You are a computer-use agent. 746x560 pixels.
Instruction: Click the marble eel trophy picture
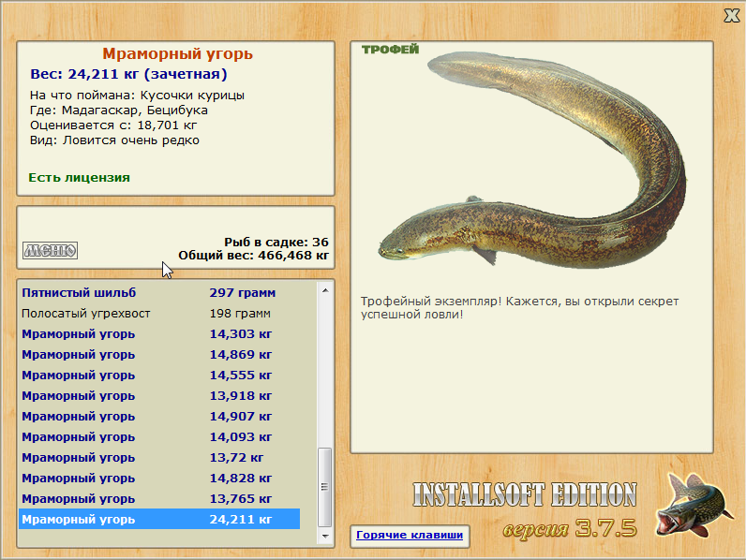533,162
